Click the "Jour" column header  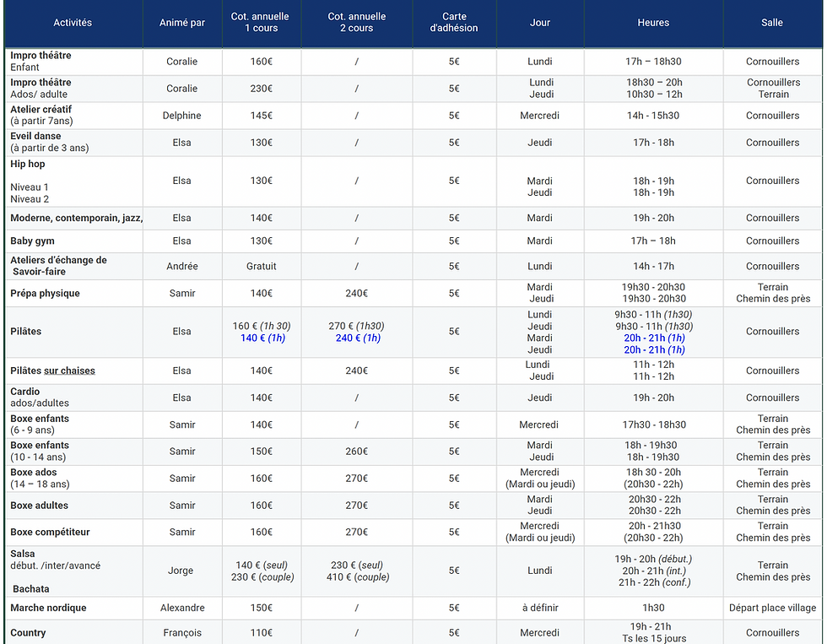pos(540,23)
